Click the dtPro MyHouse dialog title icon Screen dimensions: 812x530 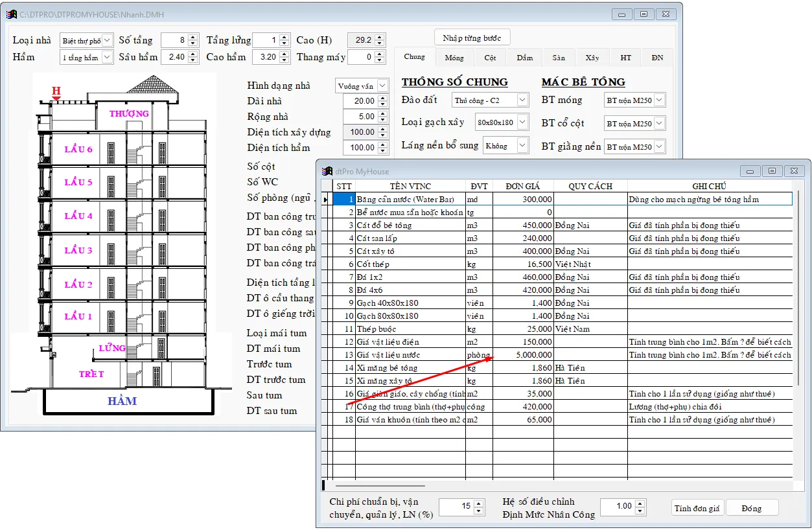click(x=328, y=171)
